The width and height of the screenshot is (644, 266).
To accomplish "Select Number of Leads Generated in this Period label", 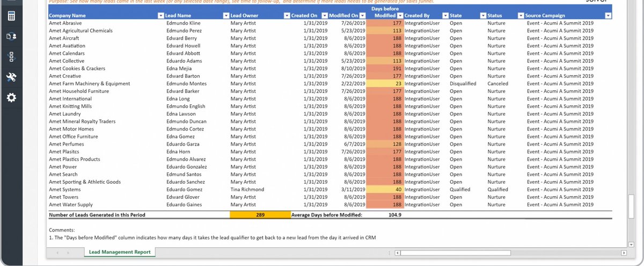I will coord(97,215).
